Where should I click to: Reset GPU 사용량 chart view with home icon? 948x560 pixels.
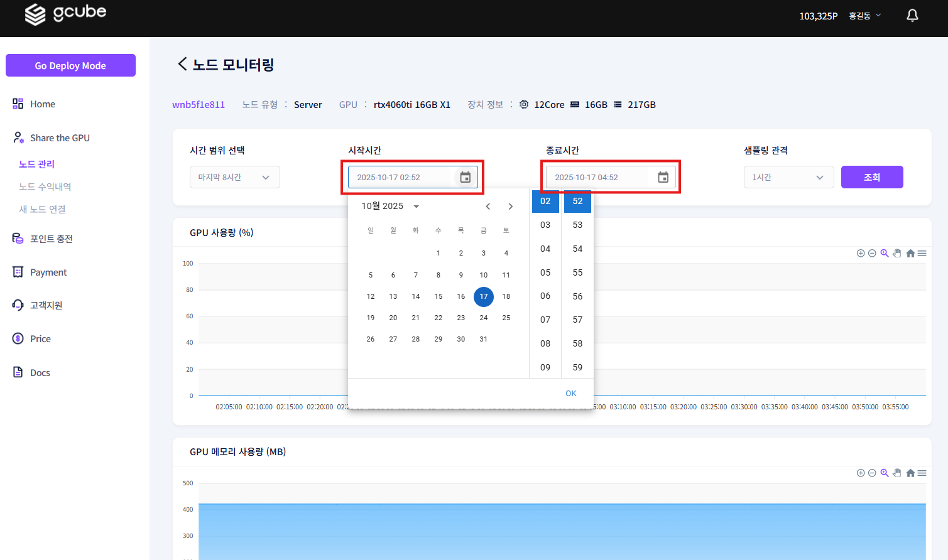pyautogui.click(x=910, y=253)
